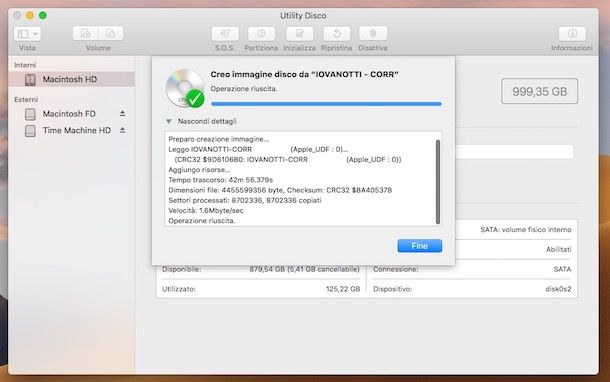The image size is (610, 382).
Task: Click the Nascondi dettagli label
Action: (x=207, y=121)
